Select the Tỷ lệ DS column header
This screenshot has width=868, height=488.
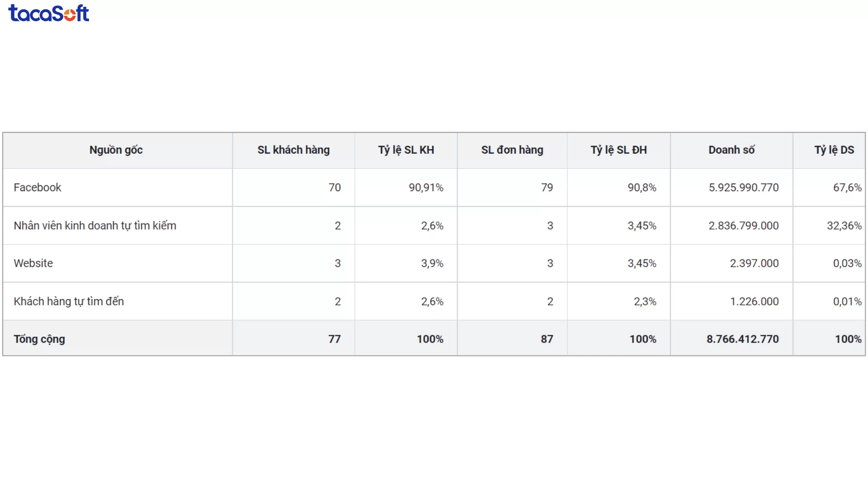834,150
